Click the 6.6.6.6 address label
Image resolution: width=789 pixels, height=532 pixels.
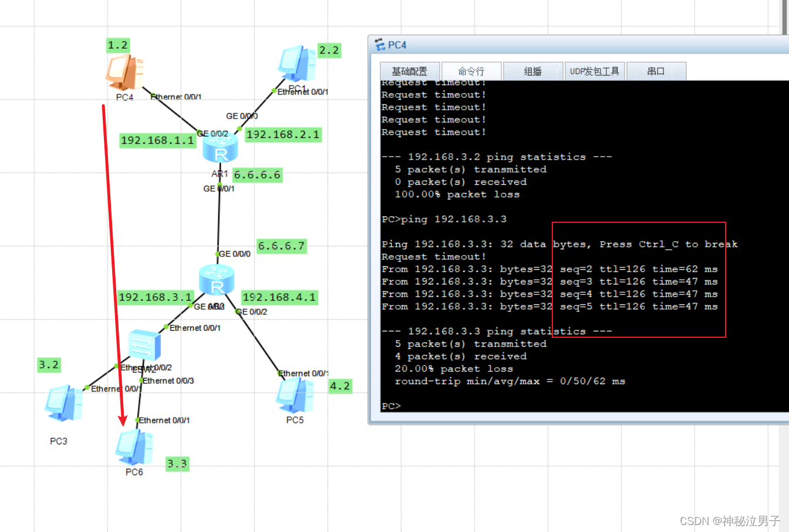coord(257,175)
